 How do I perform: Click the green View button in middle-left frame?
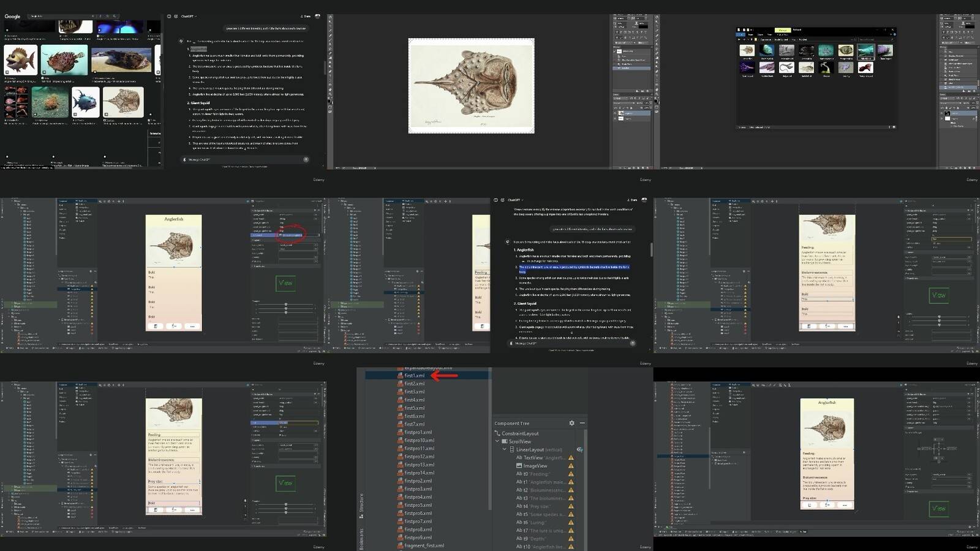click(x=285, y=283)
